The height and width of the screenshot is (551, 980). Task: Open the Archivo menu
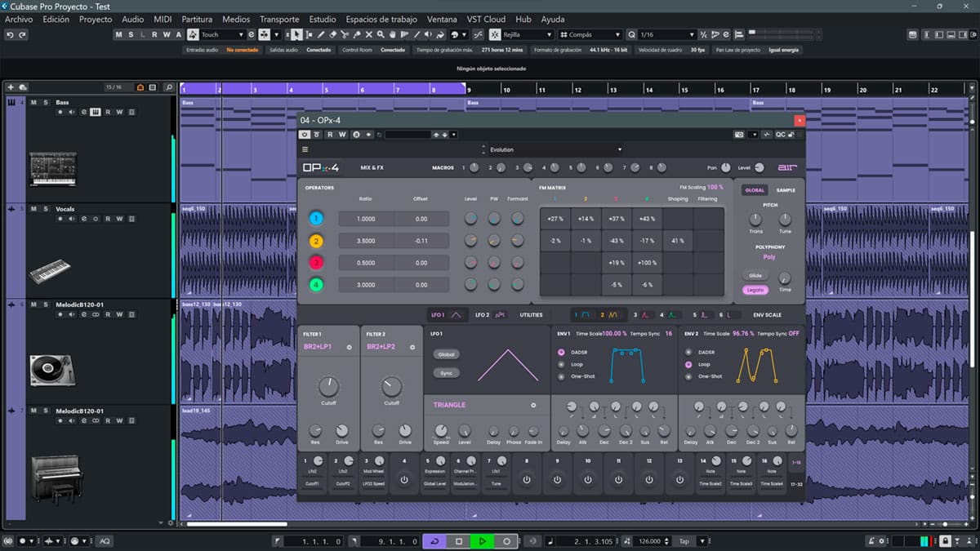pyautogui.click(x=19, y=19)
